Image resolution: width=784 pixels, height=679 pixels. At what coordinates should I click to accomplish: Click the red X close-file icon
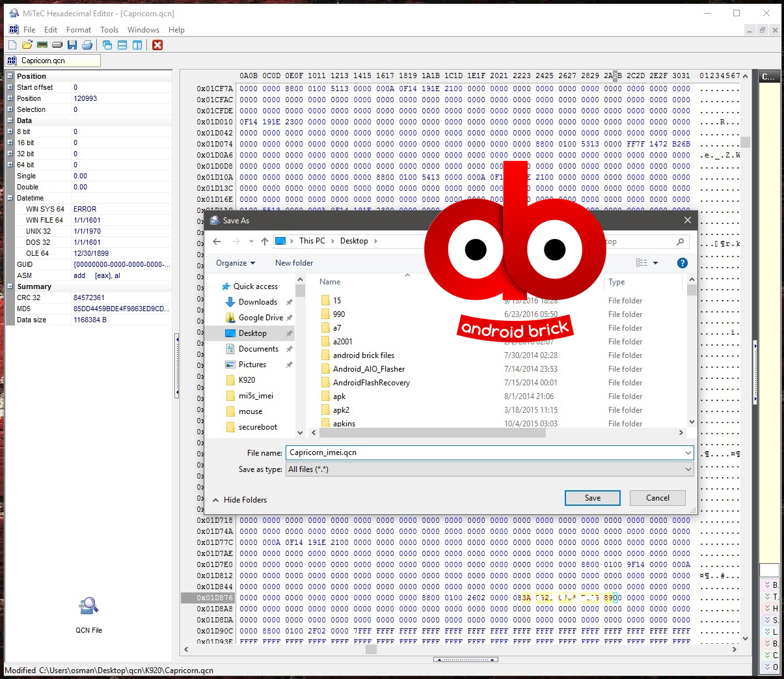(157, 45)
